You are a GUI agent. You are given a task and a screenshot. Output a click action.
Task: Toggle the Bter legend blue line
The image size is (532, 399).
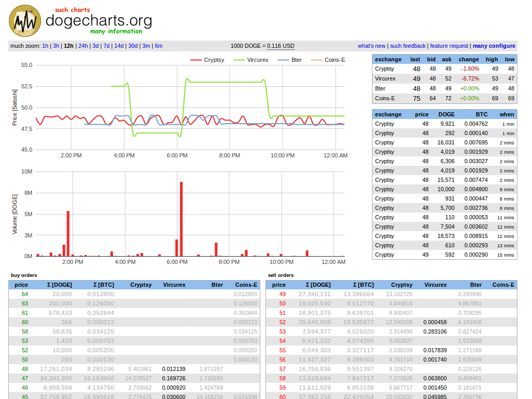point(290,60)
